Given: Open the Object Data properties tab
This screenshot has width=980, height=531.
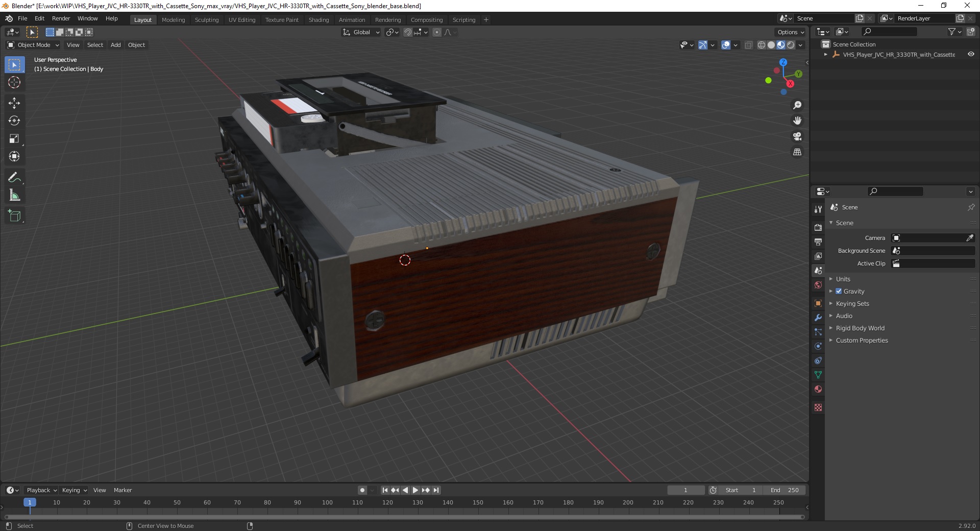Looking at the screenshot, I should coord(818,375).
